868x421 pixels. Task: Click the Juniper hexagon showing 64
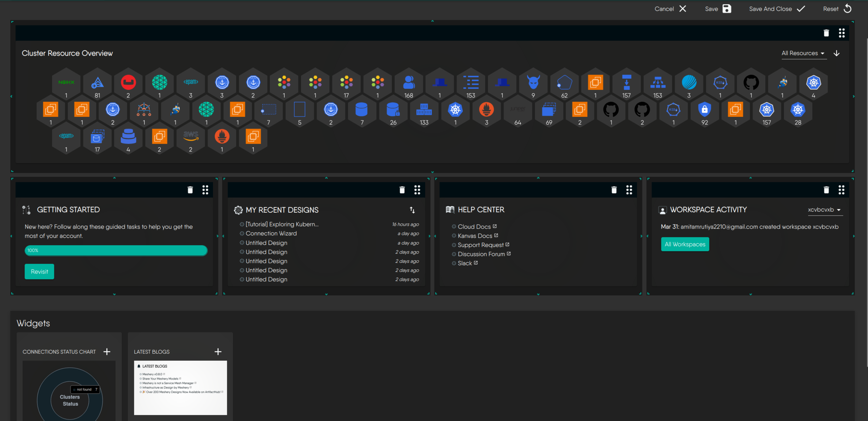click(x=518, y=110)
